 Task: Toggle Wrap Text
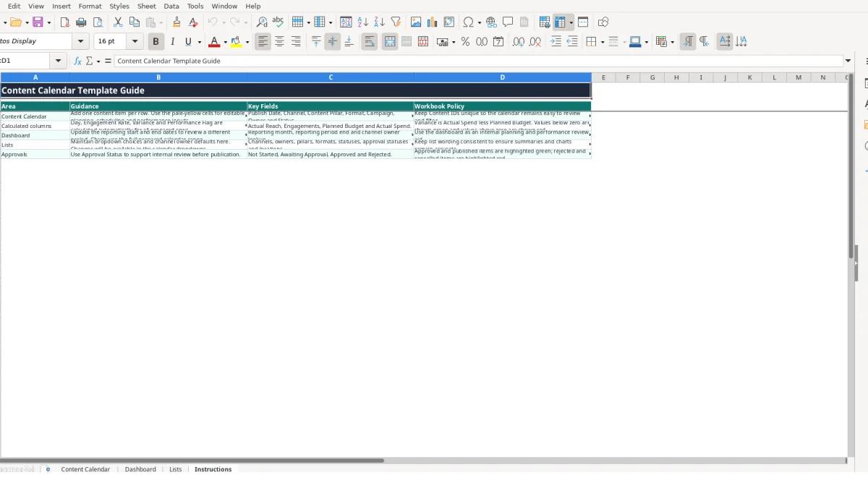click(x=370, y=42)
